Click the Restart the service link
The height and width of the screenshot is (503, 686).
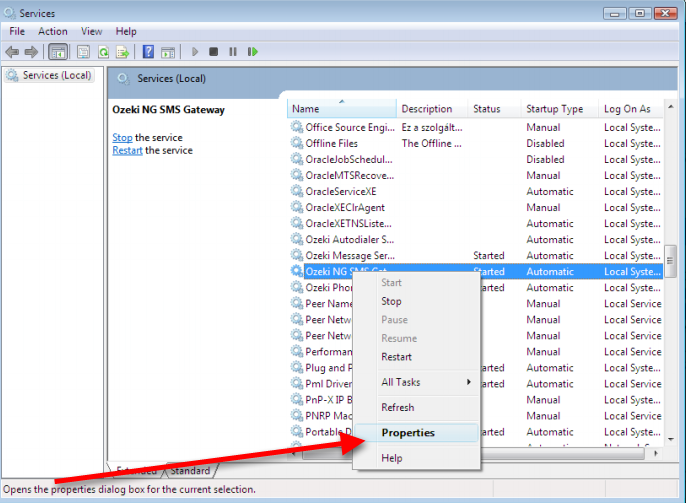(x=127, y=150)
